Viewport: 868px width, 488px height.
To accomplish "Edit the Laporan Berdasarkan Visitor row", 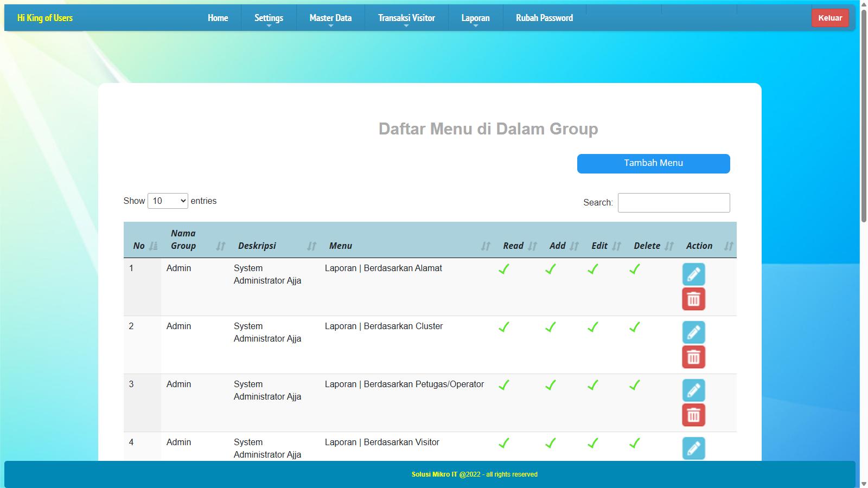I will coord(693,448).
